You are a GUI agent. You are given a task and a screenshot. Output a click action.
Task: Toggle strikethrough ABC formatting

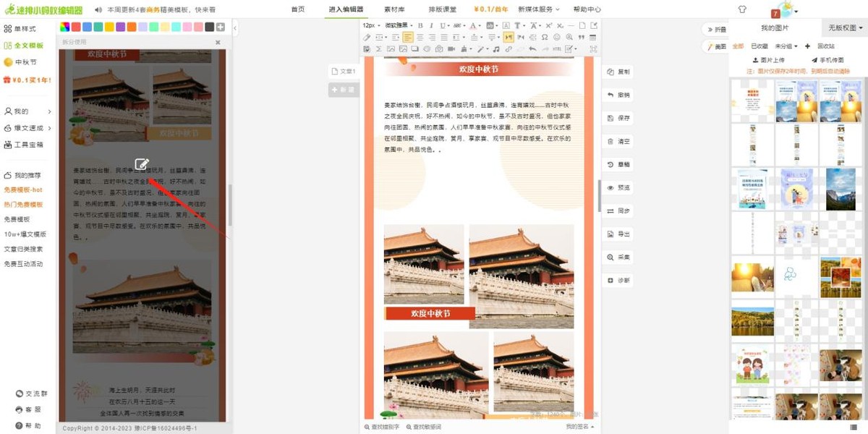458,25
